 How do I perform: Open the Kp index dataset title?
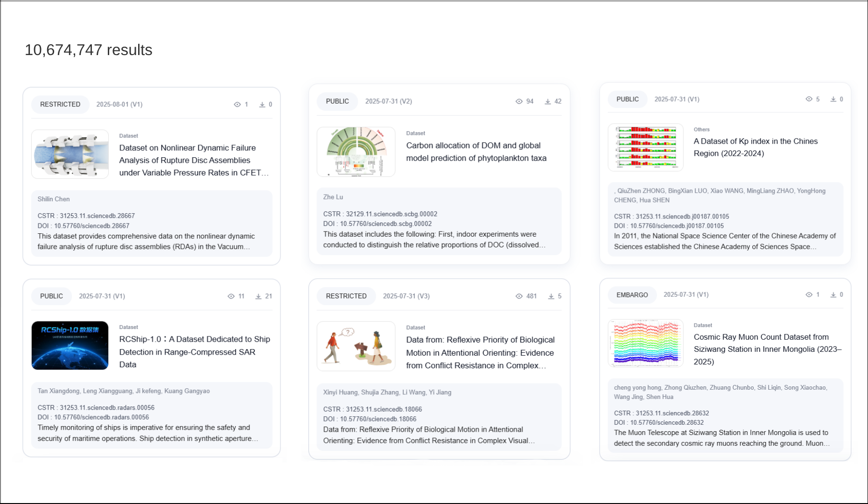pyautogui.click(x=755, y=147)
